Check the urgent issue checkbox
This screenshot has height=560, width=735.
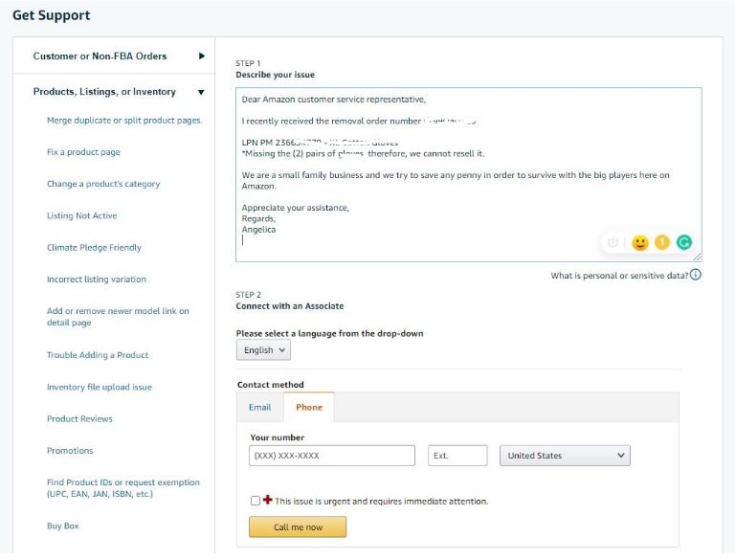255,501
